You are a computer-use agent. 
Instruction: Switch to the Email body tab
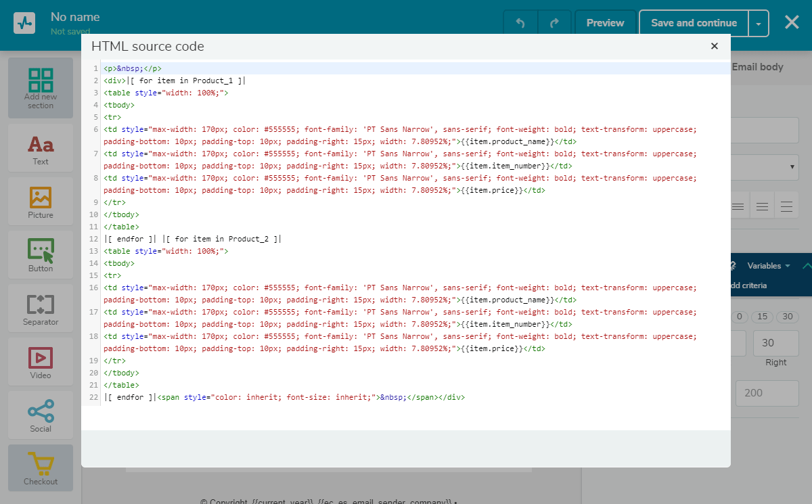coord(757,67)
